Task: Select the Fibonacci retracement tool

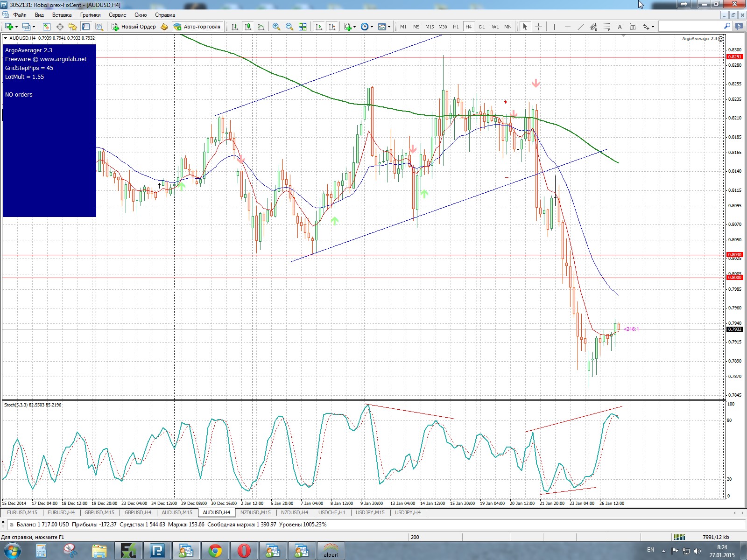Action: (606, 27)
